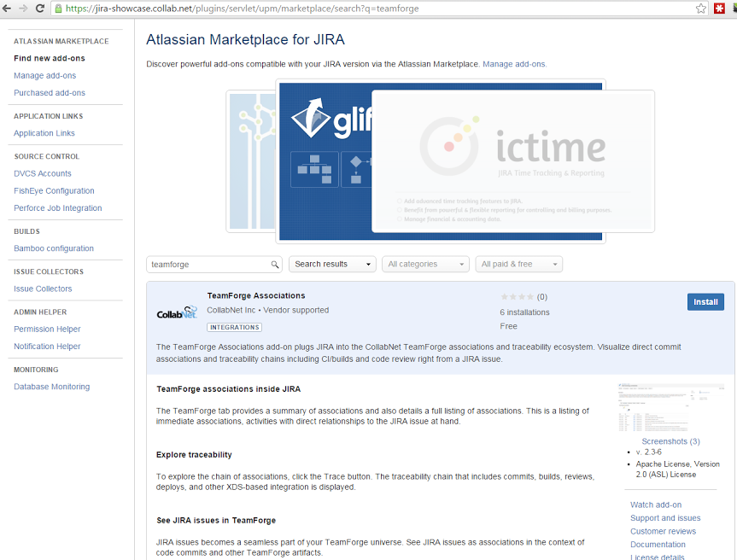Open the All categories dropdown
Image resolution: width=737 pixels, height=560 pixels.
pos(425,264)
